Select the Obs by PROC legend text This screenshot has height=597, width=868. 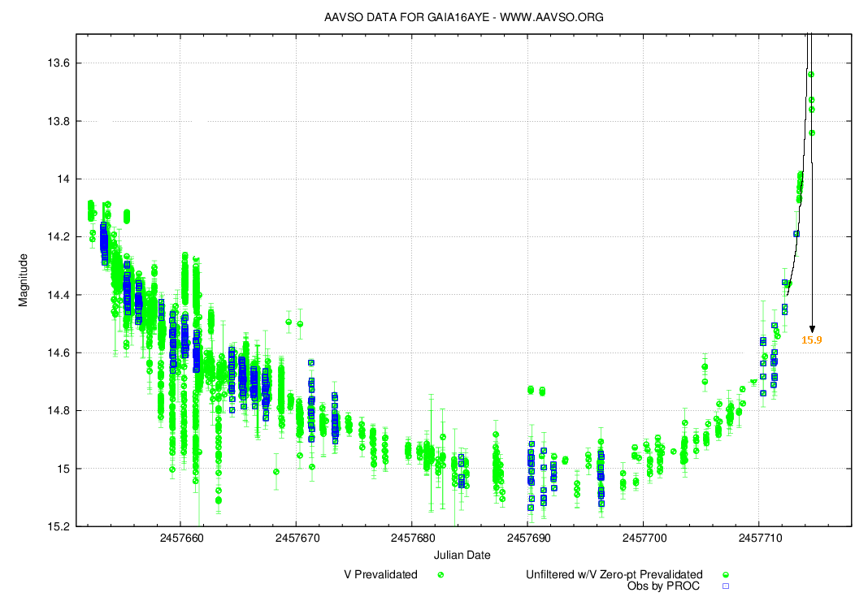point(663,586)
